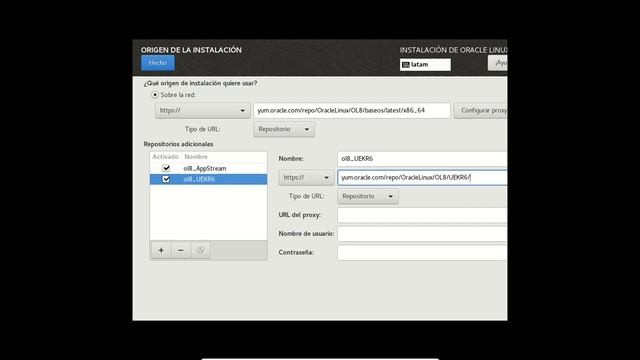Click the Activado column header
Image resolution: width=640 pixels, height=360 pixels.
165,157
